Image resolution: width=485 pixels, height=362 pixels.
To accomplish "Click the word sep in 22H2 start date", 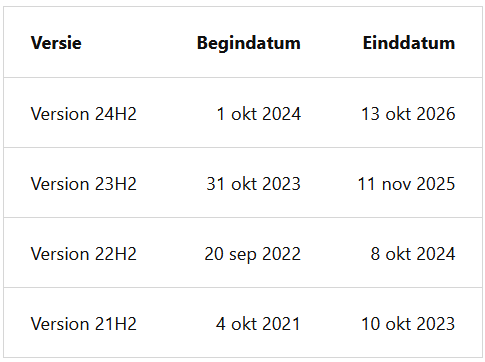I will click(242, 255).
